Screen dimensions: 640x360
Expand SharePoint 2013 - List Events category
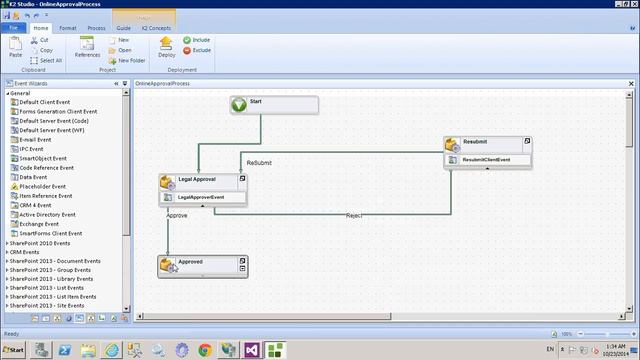click(7, 288)
